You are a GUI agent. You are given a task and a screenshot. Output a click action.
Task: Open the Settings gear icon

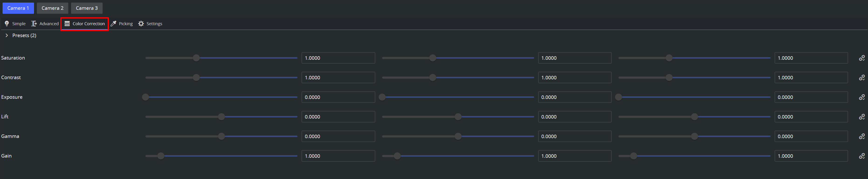141,24
